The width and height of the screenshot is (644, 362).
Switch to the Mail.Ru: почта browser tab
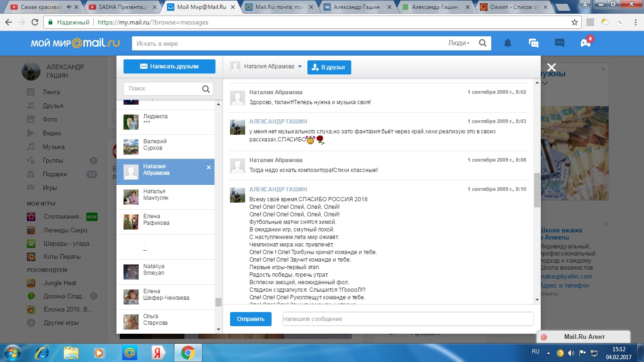pyautogui.click(x=277, y=7)
